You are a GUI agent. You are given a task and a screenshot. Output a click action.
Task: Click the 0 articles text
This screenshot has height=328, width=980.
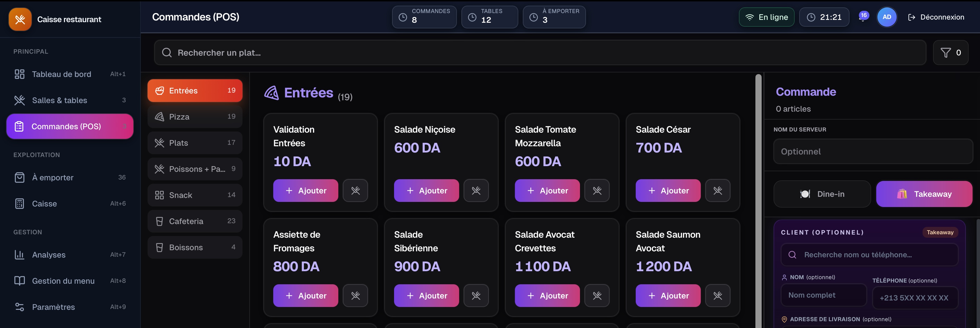(793, 109)
